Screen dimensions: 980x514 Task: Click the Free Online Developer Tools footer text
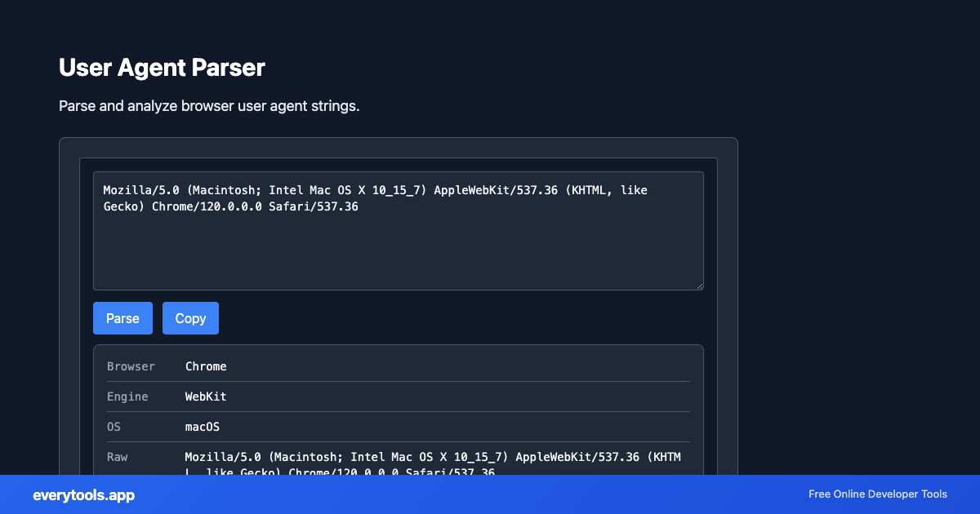[877, 494]
